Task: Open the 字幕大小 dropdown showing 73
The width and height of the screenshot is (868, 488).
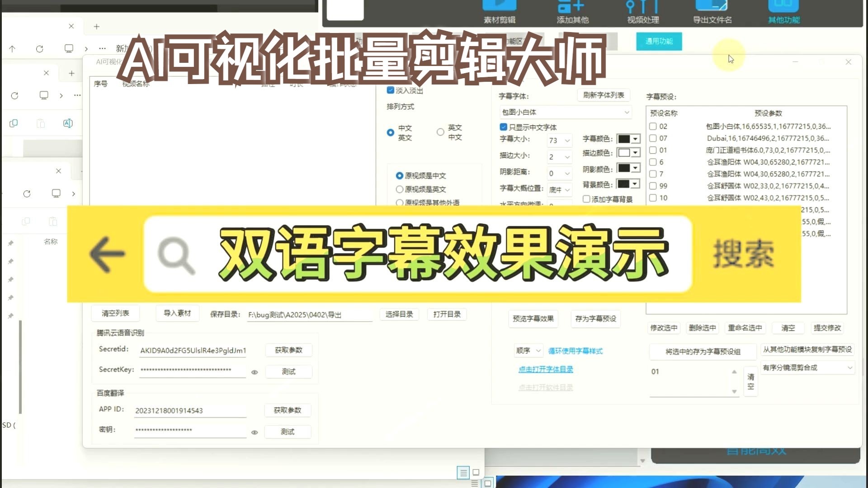Action: (560, 141)
